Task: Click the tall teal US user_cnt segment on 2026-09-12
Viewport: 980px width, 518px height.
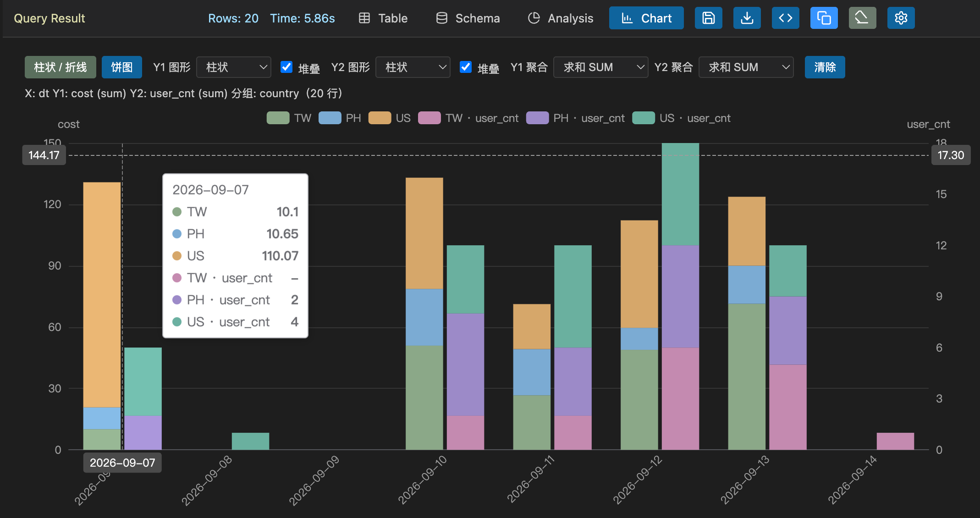Action: tap(680, 194)
